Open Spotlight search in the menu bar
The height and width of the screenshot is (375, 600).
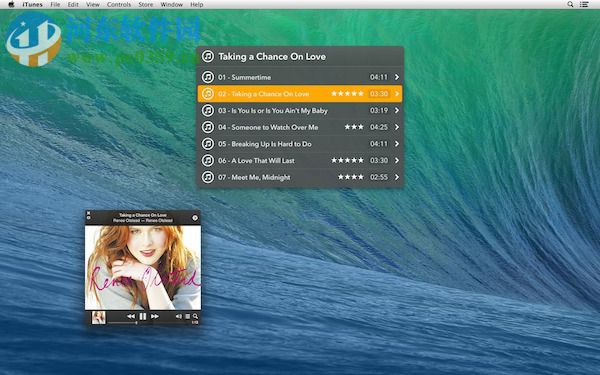coord(570,4)
